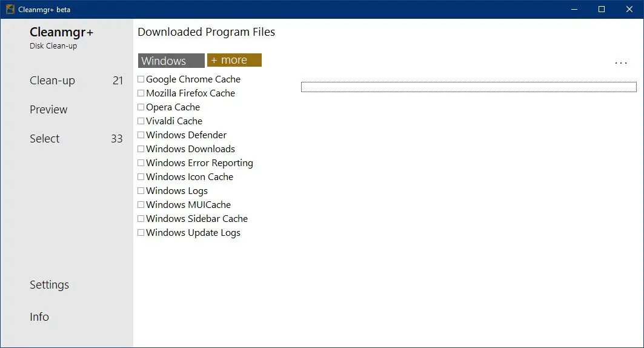Check the Windows Icon Cache box
The image size is (644, 348).
[x=141, y=176]
